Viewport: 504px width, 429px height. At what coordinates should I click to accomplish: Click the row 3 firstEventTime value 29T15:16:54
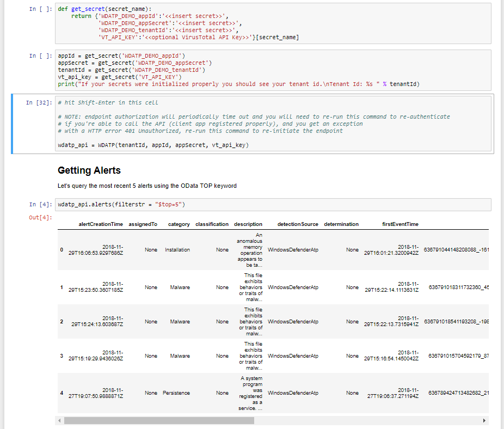point(391,356)
